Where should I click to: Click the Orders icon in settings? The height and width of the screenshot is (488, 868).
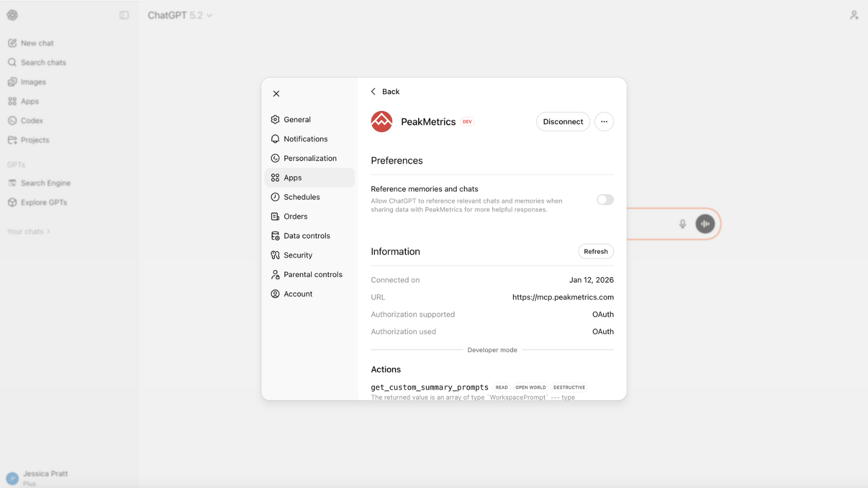[x=275, y=216]
